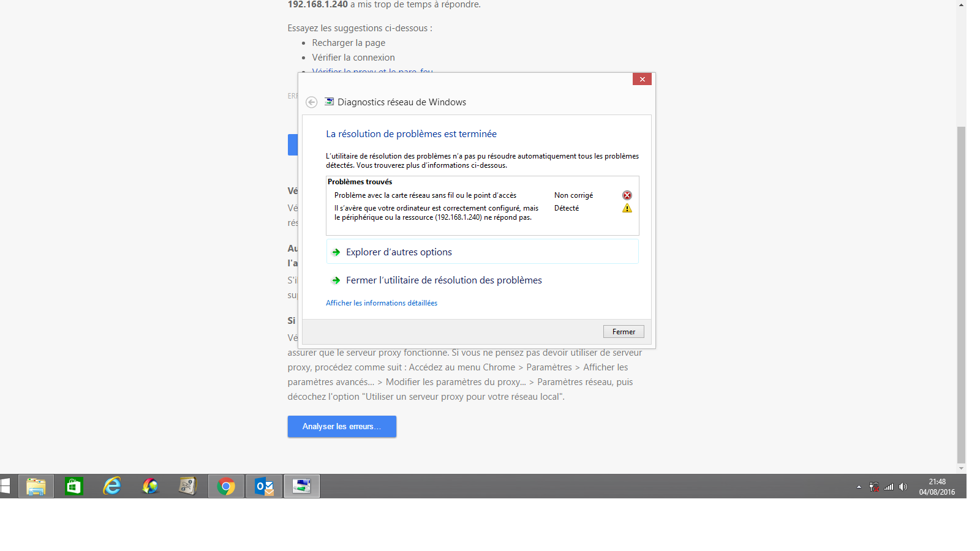The height and width of the screenshot is (551, 980).
Task: Open the wireless signal tray icon
Action: [x=889, y=487]
